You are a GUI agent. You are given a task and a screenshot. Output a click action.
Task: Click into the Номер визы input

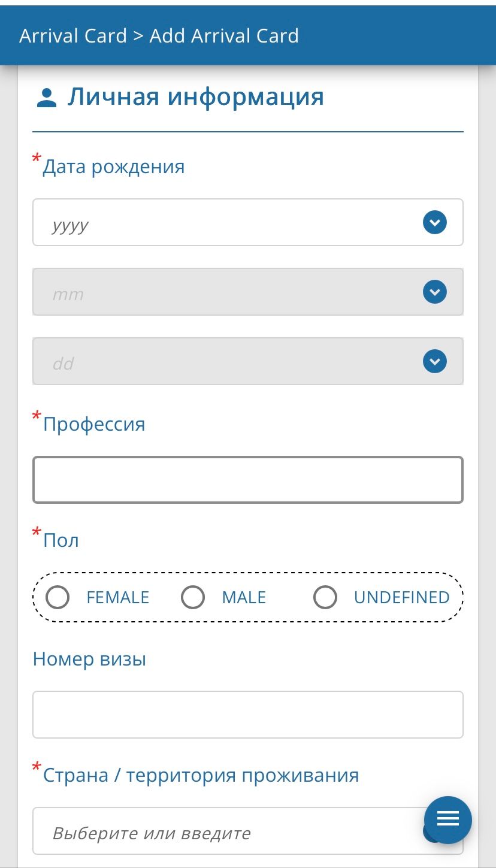(248, 715)
